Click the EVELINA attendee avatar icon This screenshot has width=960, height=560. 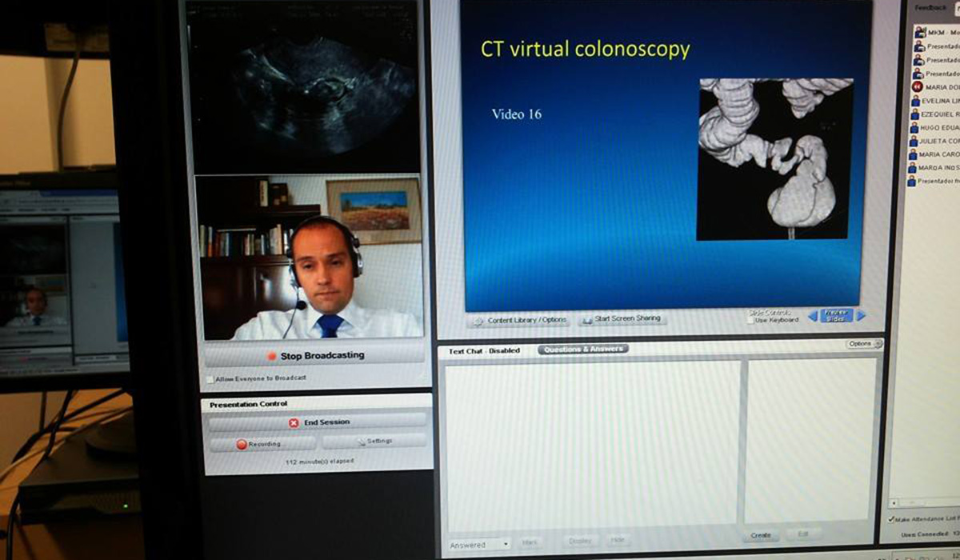click(x=914, y=101)
